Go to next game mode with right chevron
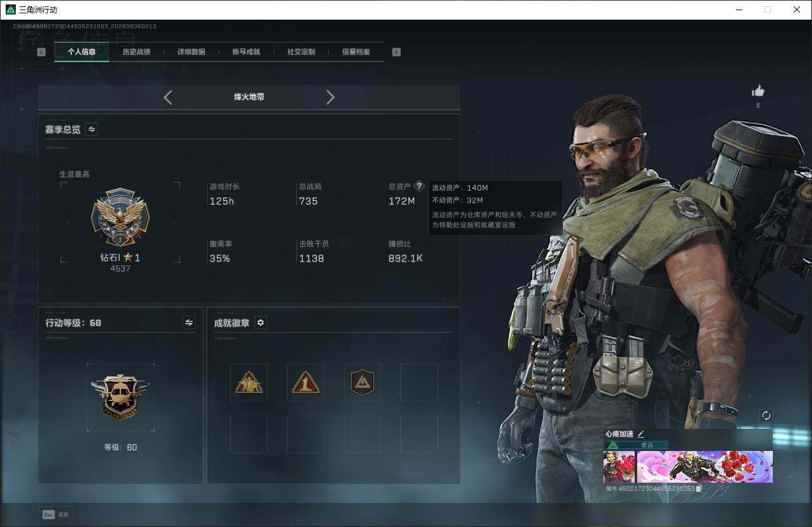Image resolution: width=812 pixels, height=527 pixels. pos(330,97)
